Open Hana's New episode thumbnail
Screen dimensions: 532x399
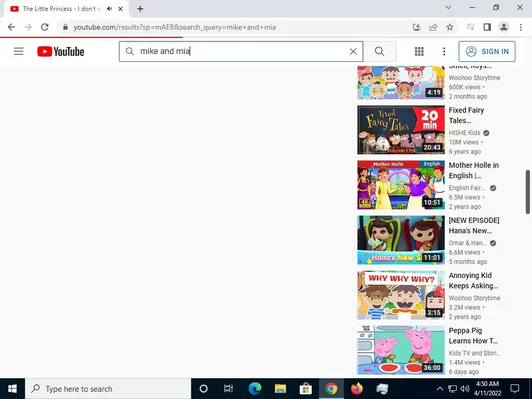tap(401, 240)
